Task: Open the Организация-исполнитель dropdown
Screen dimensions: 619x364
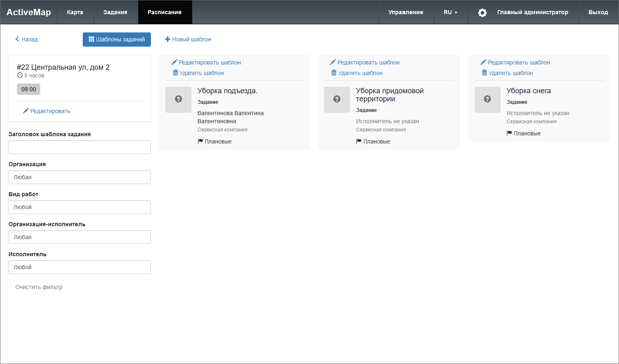Action: 80,237
